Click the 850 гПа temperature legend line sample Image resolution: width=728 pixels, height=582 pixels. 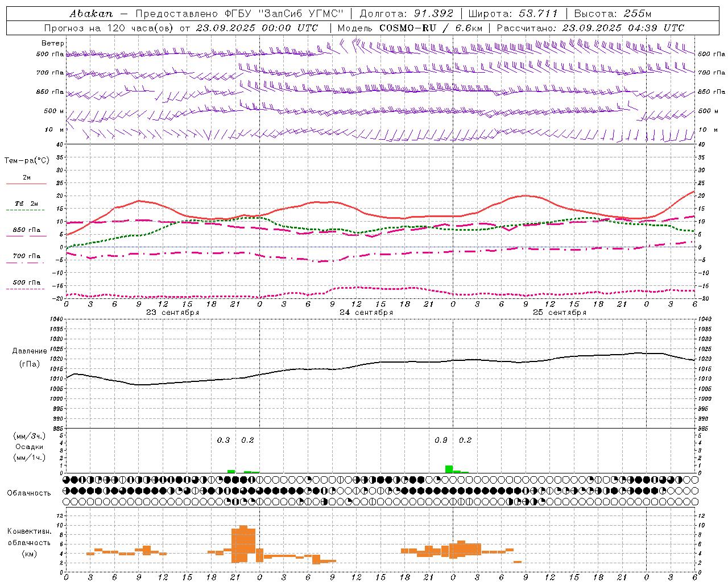pos(26,236)
